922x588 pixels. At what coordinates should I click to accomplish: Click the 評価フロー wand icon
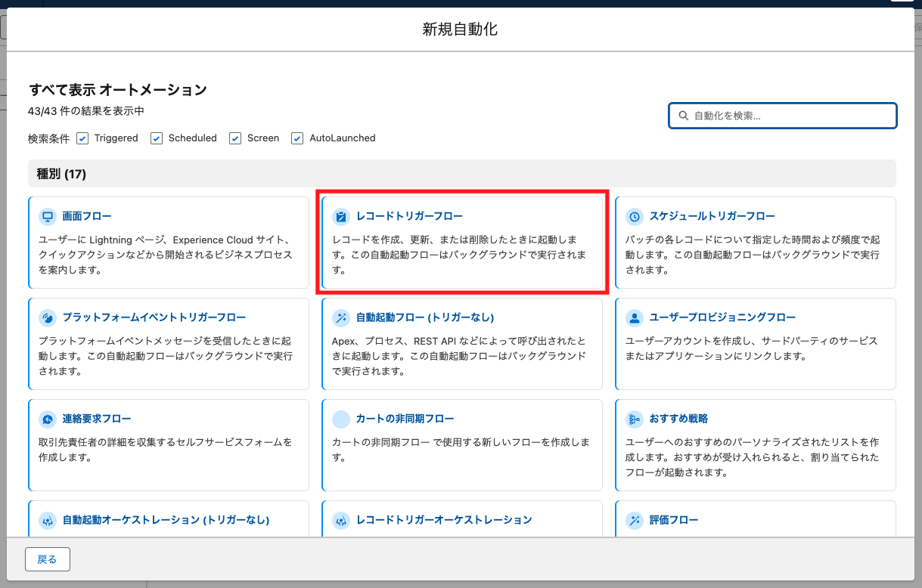635,520
